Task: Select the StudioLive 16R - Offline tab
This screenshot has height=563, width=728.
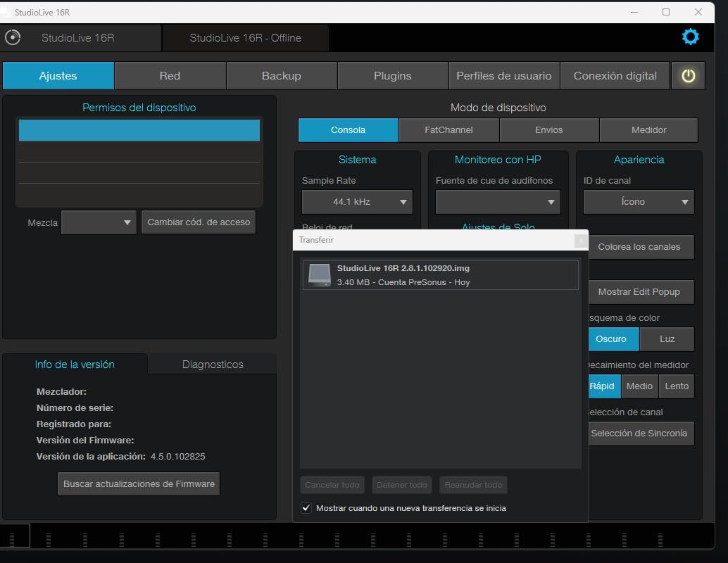Action: coord(246,38)
